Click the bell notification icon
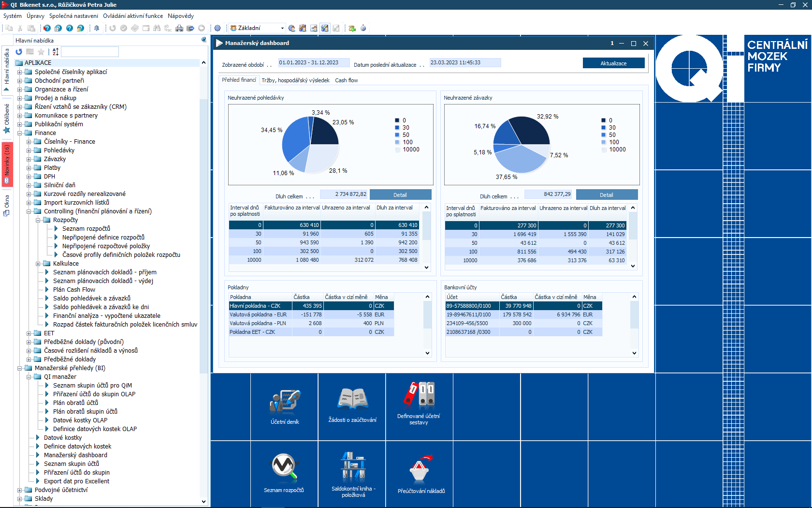Image resolution: width=812 pixels, height=508 pixels. click(x=97, y=28)
